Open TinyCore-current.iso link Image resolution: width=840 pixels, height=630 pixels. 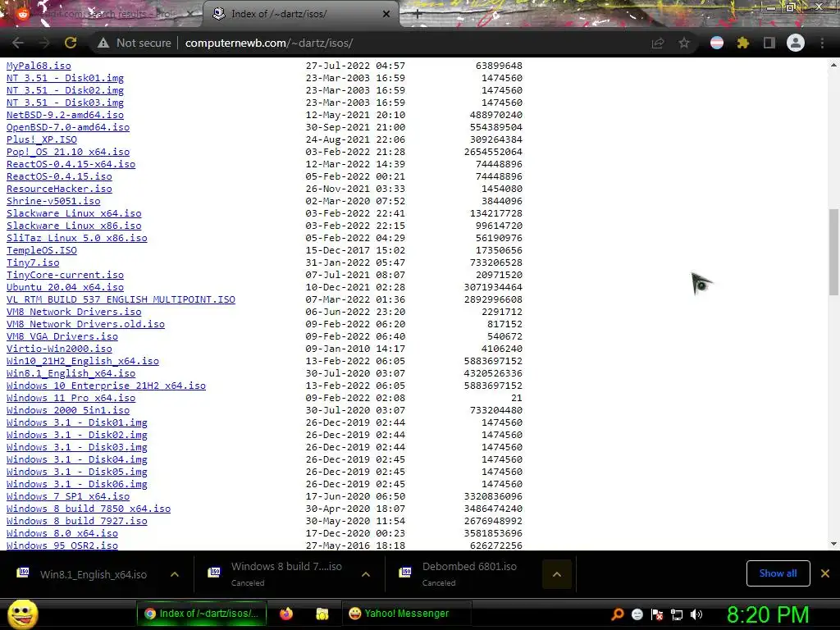tap(65, 276)
